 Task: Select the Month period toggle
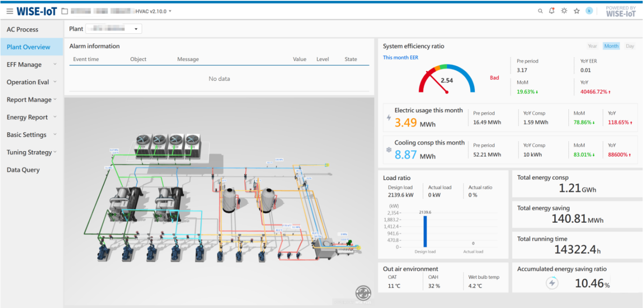click(x=611, y=46)
